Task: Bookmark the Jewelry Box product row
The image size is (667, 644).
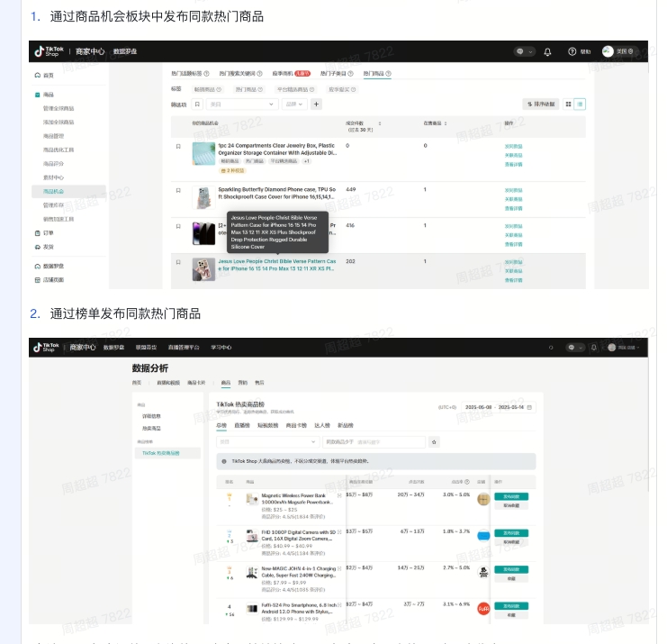Action: point(178,146)
